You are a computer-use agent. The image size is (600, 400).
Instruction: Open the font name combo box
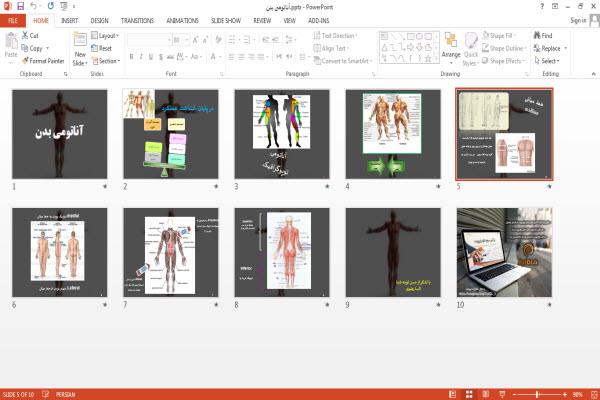149,40
